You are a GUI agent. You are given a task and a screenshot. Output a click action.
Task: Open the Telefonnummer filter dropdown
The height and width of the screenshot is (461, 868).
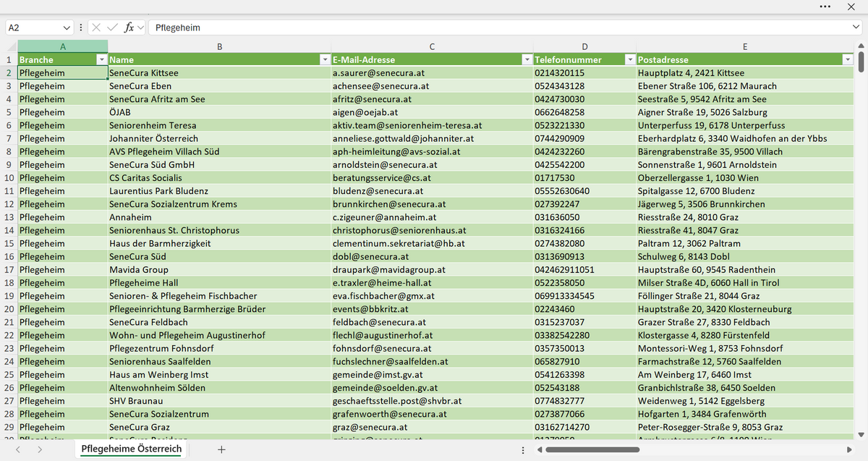click(x=630, y=59)
